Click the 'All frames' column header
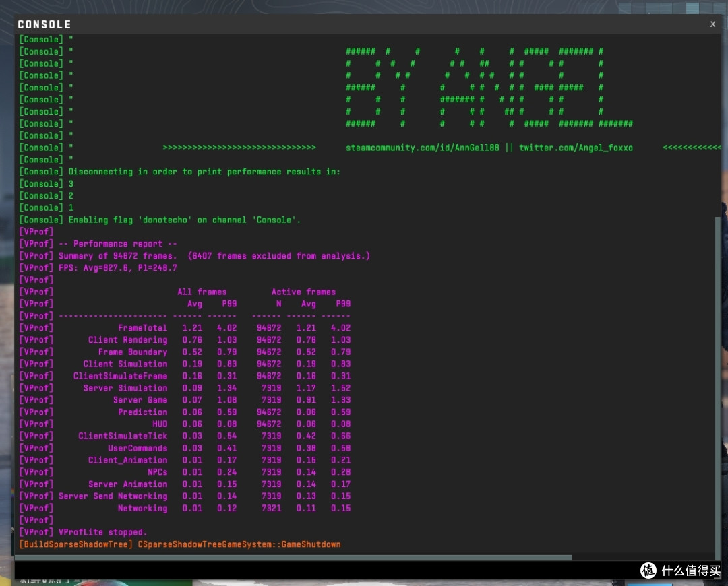This screenshot has width=728, height=586. tap(202, 292)
